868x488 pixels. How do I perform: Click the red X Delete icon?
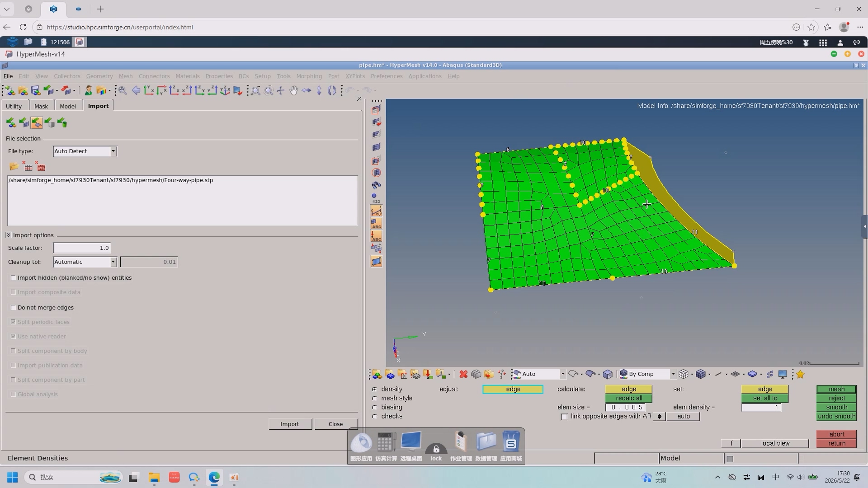463,374
